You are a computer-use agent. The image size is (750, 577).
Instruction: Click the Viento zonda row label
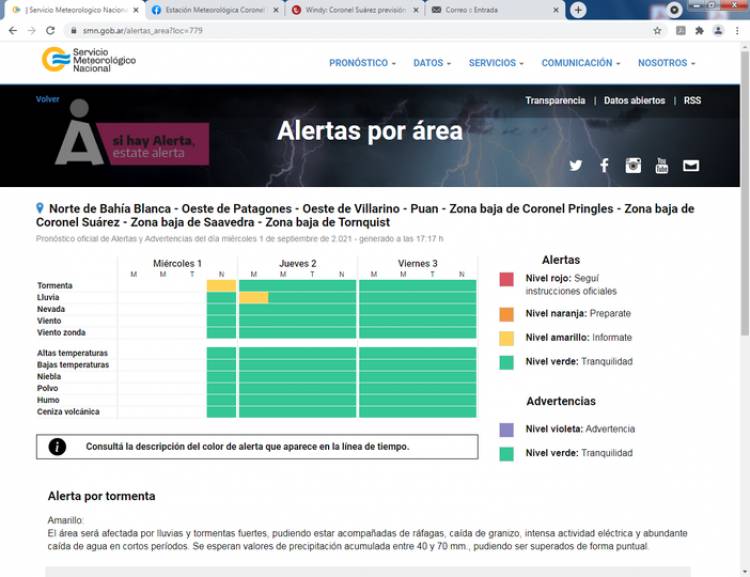pyautogui.click(x=61, y=333)
